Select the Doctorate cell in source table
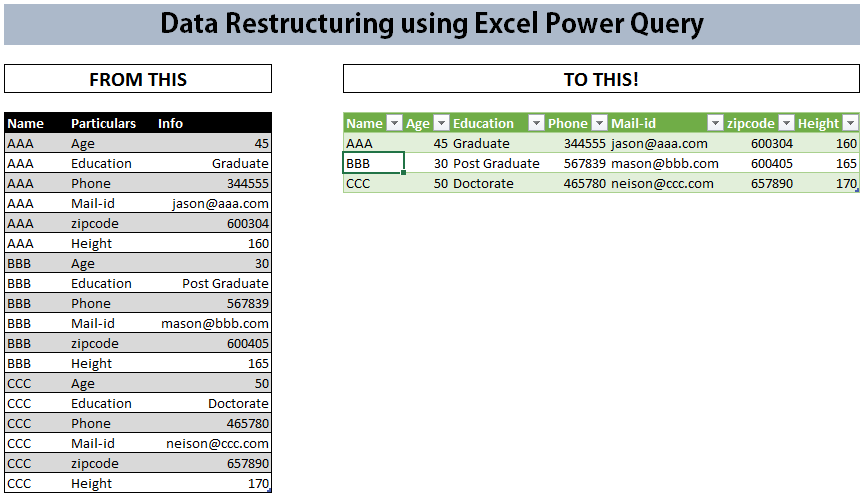This screenshot has width=865, height=497. [x=238, y=403]
